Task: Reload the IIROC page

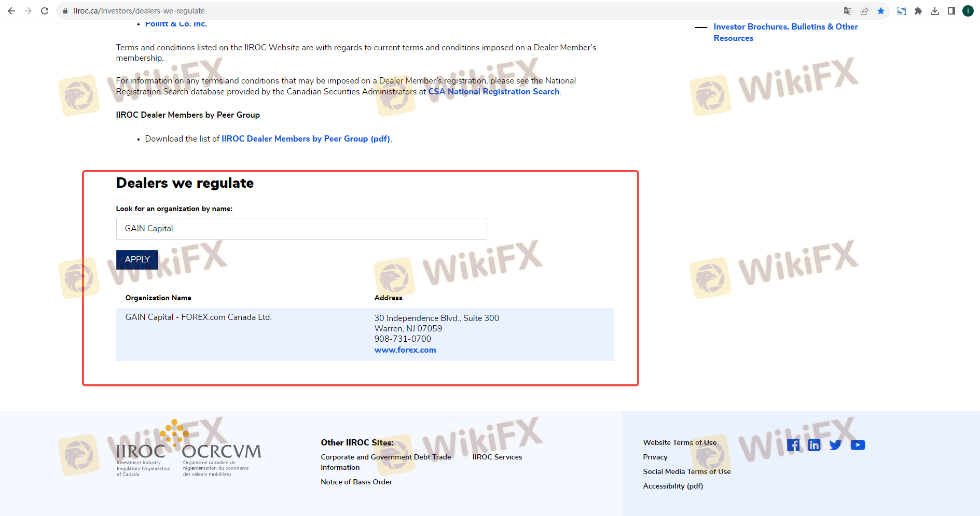Action: click(x=45, y=11)
